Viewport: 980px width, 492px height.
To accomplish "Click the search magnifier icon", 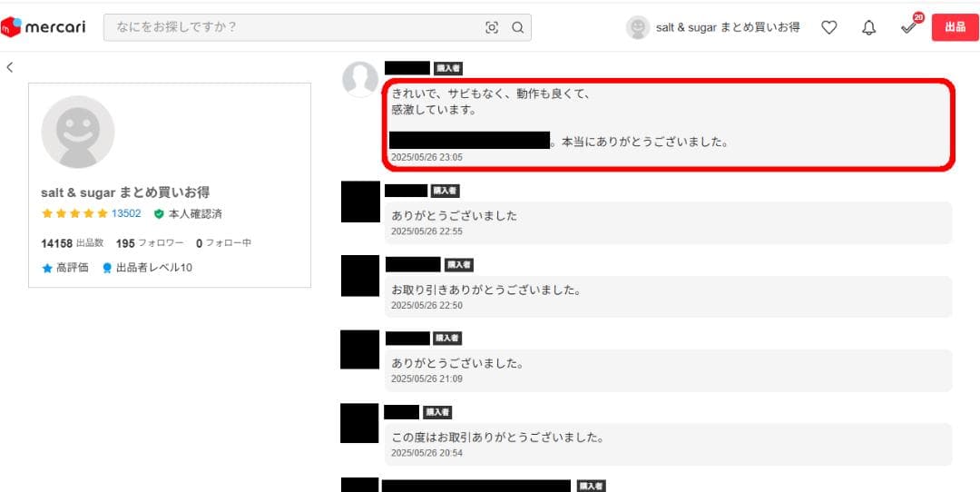I will tap(517, 27).
